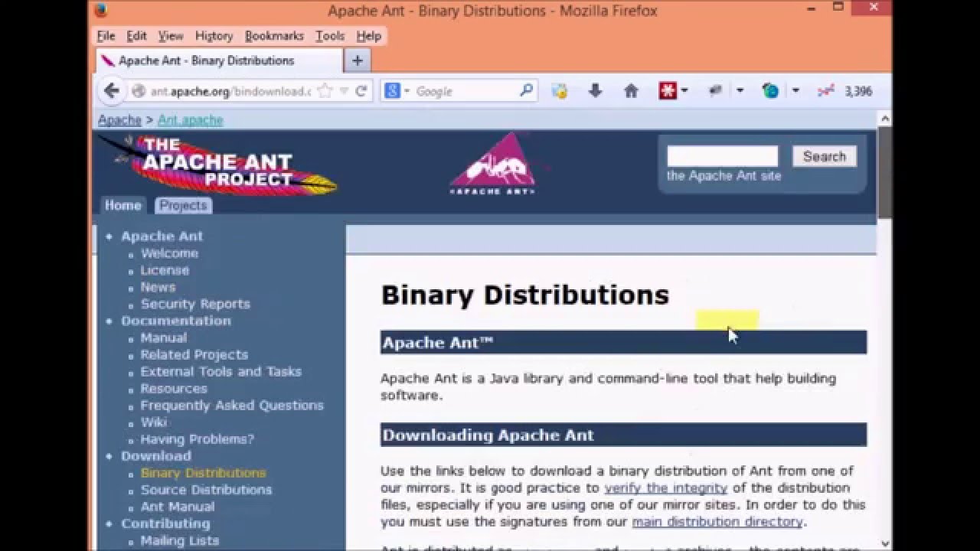Click the 'main distribution directory' link
Viewport: 980px width, 551px height.
click(x=717, y=521)
